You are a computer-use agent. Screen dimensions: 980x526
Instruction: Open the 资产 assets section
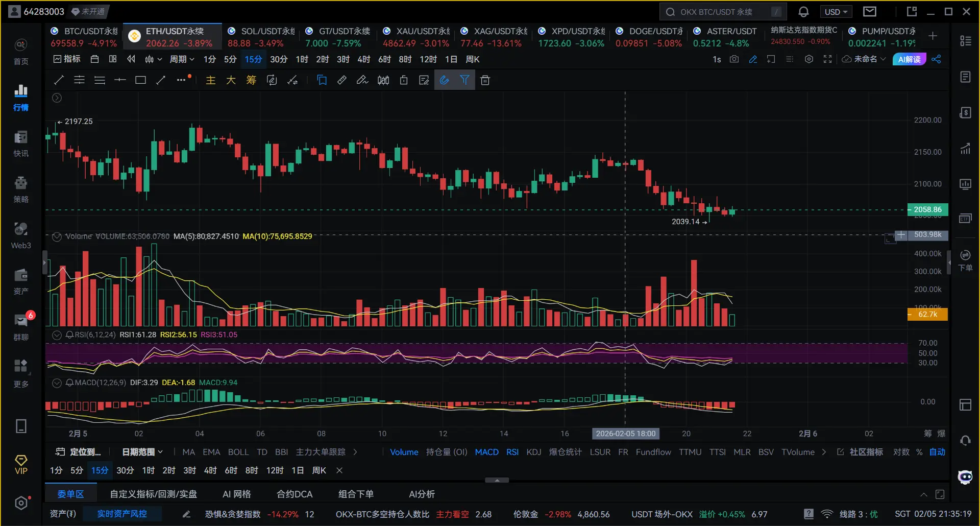[x=21, y=282]
